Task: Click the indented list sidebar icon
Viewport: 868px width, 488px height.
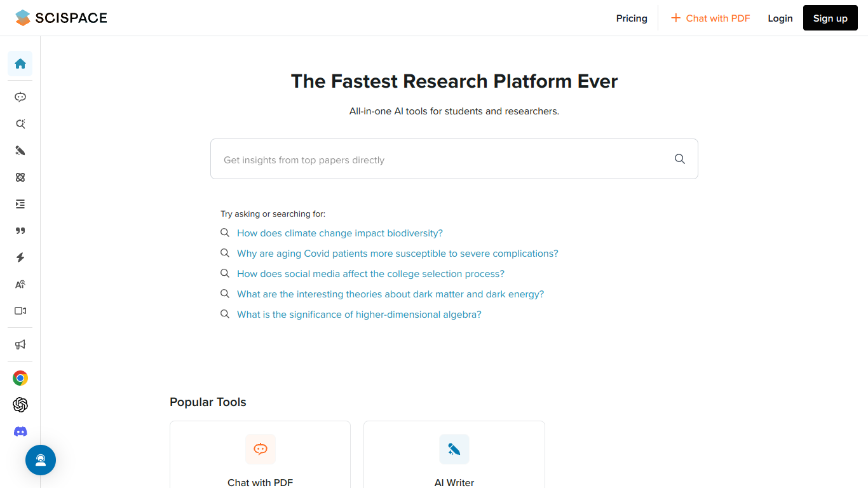Action: click(x=20, y=204)
